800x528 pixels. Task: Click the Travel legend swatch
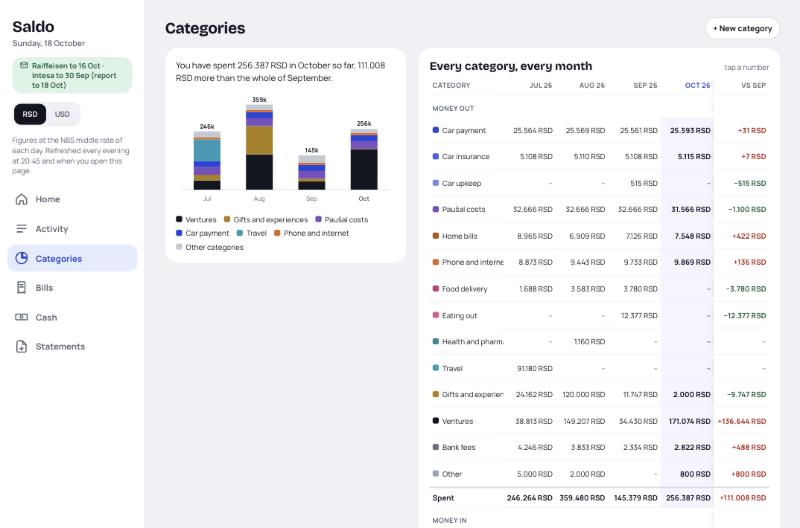[x=240, y=233]
